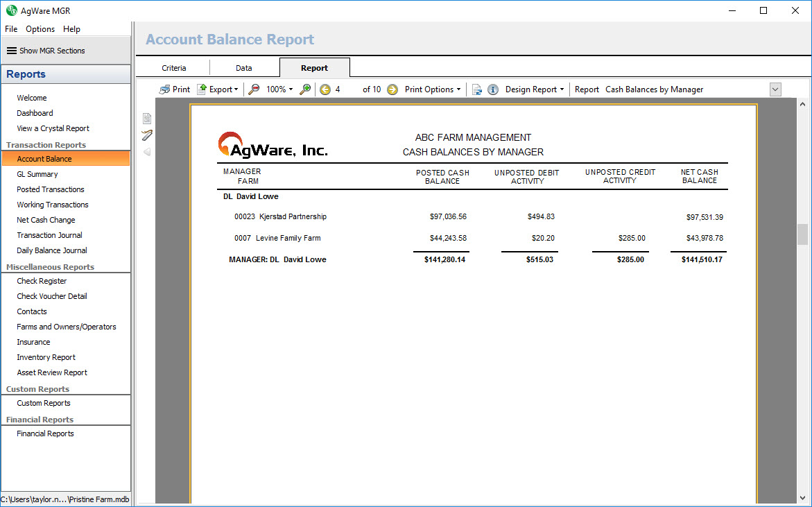The image size is (812, 507).
Task: Zoom in using the magnifier plus icon
Action: point(305,89)
